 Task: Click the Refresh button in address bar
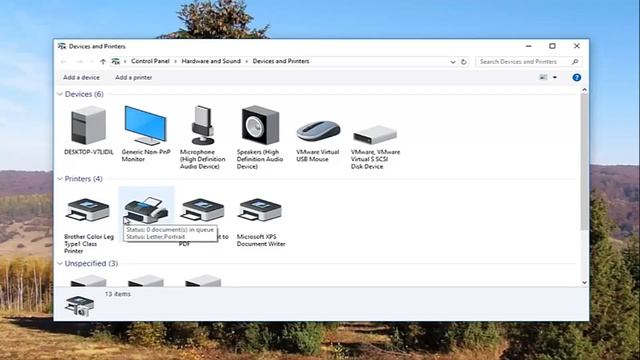click(464, 62)
